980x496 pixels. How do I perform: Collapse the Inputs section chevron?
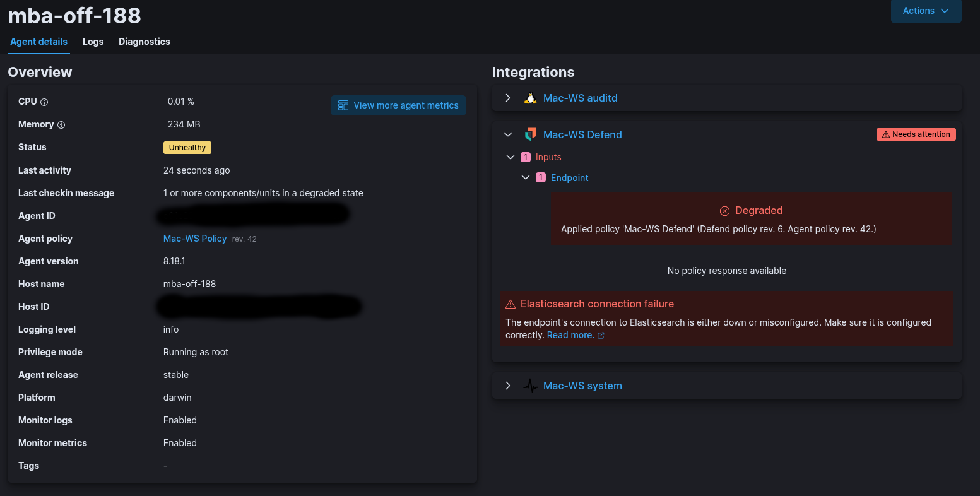click(511, 157)
